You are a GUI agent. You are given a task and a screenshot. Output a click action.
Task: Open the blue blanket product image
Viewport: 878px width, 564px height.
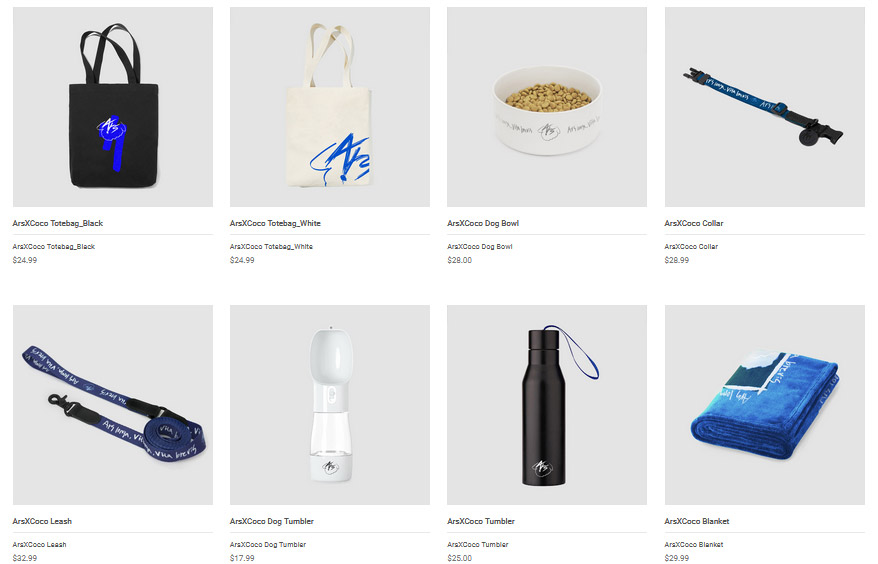coord(764,405)
